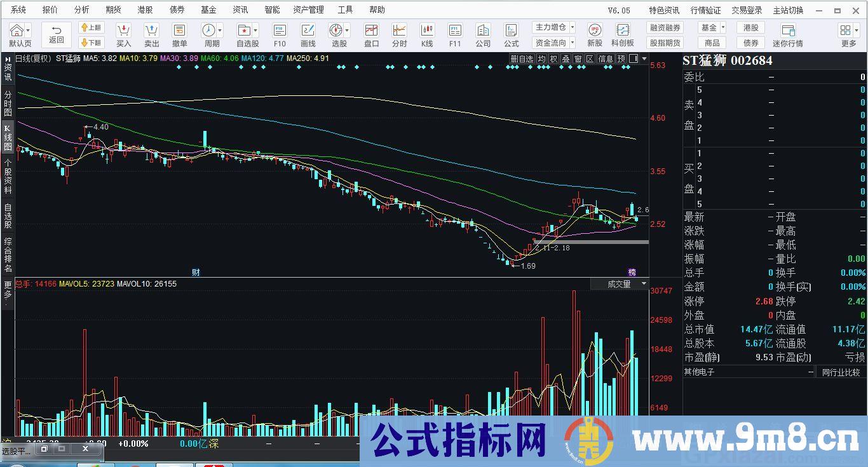Screen dimensions: 868x467
Task: Open the F10 company info icon
Action: [280, 30]
